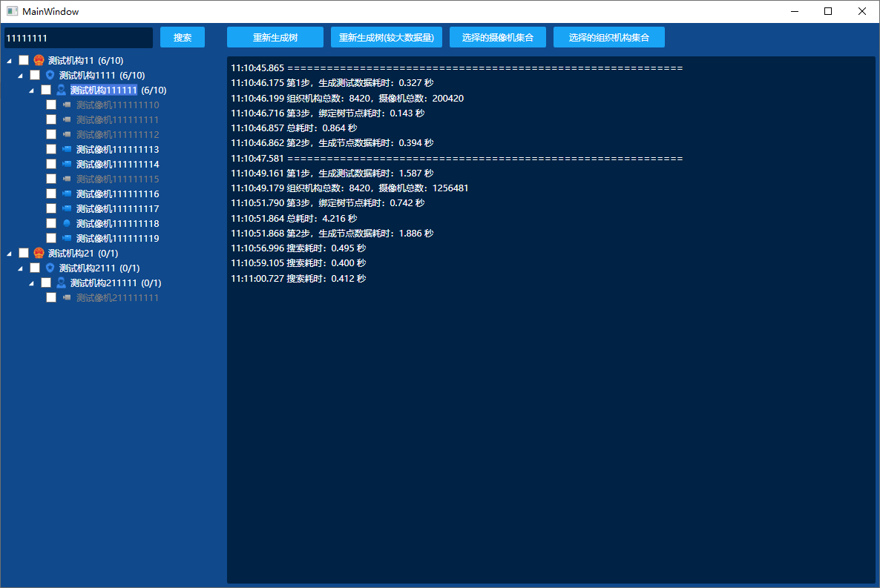
Task: Select tree row 测试像机111111117
Action: point(118,208)
